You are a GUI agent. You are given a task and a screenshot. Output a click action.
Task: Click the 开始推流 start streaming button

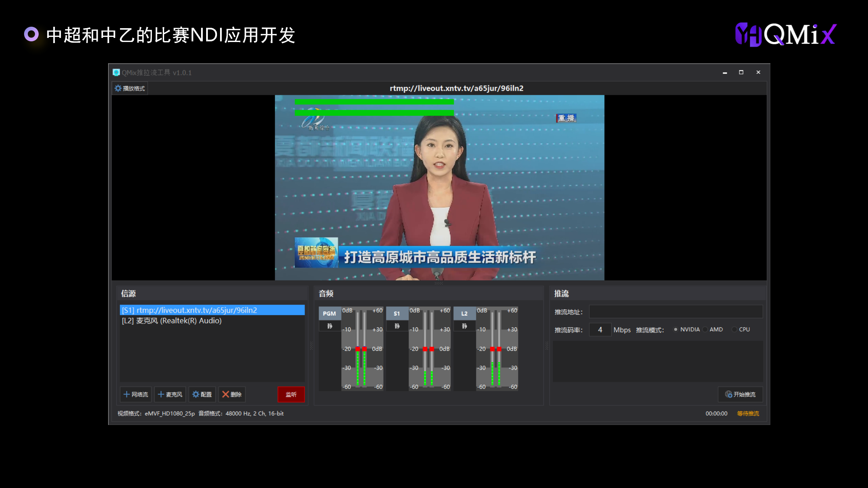[x=740, y=394]
